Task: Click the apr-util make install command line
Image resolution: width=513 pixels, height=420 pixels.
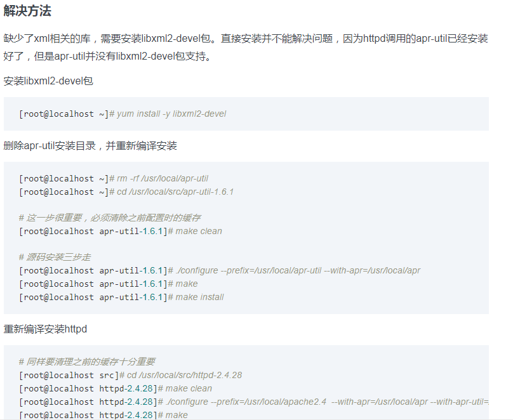Action: tap(121, 297)
